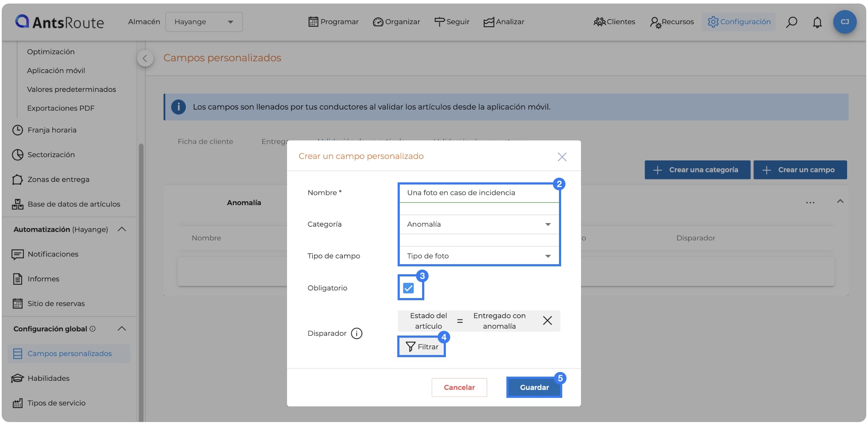Click the Habilidades graduation cap icon

pos(17,378)
